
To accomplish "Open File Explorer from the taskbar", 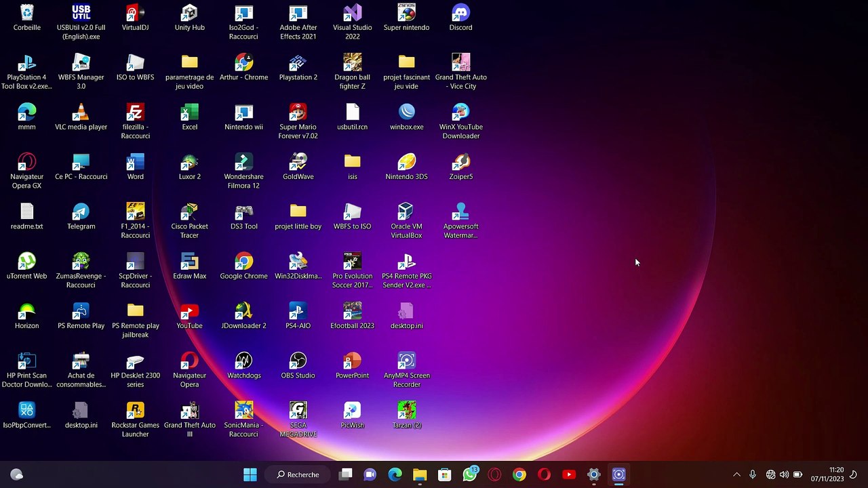I will pos(420,474).
